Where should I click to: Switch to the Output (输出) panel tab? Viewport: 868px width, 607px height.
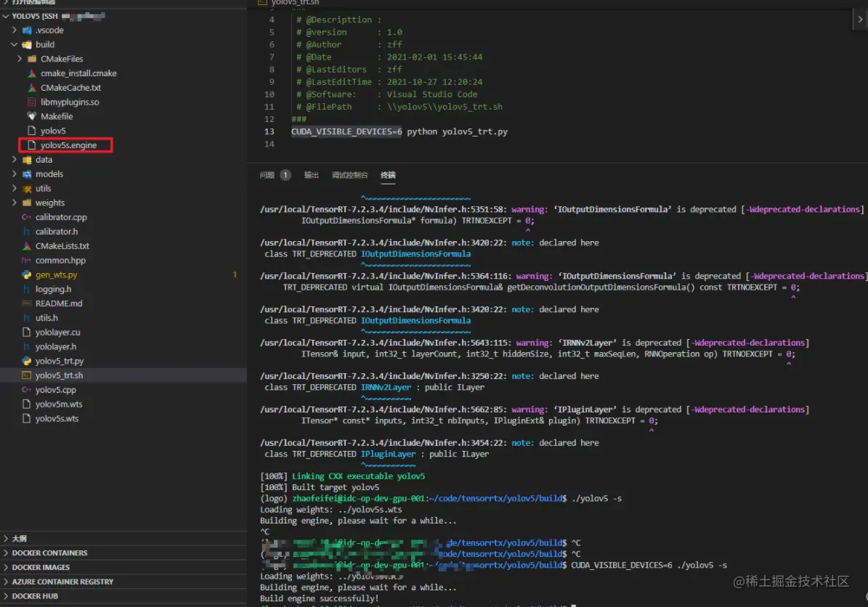[x=311, y=175]
